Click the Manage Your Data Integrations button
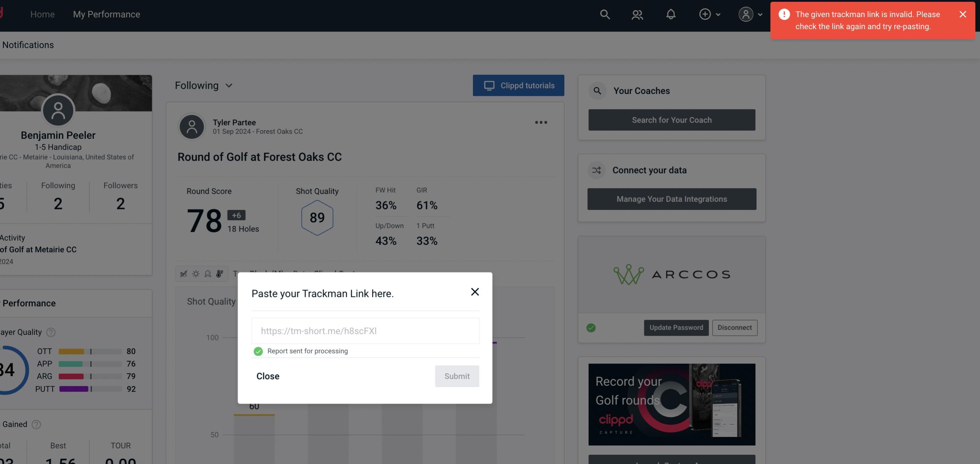This screenshot has height=464, width=980. 672,199
